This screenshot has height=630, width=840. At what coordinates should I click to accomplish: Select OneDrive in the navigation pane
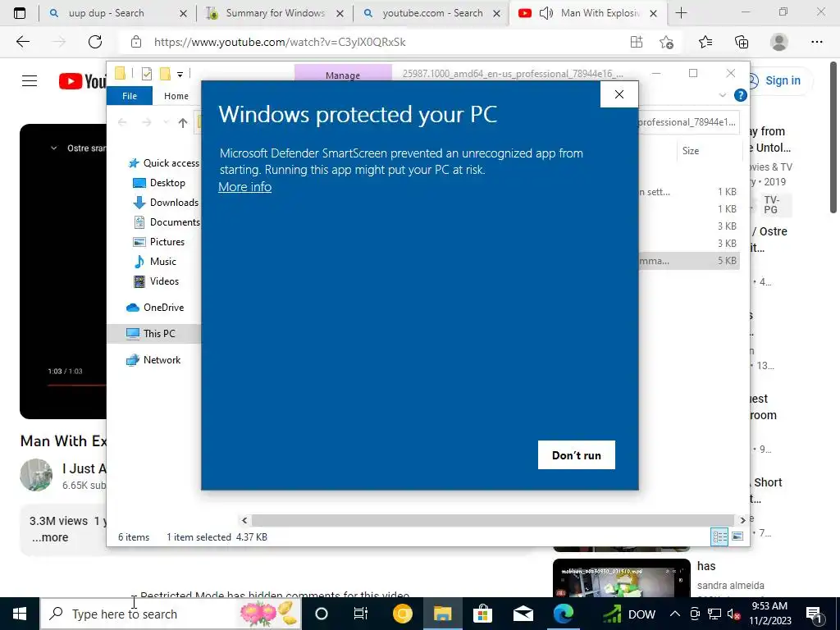pyautogui.click(x=155, y=308)
